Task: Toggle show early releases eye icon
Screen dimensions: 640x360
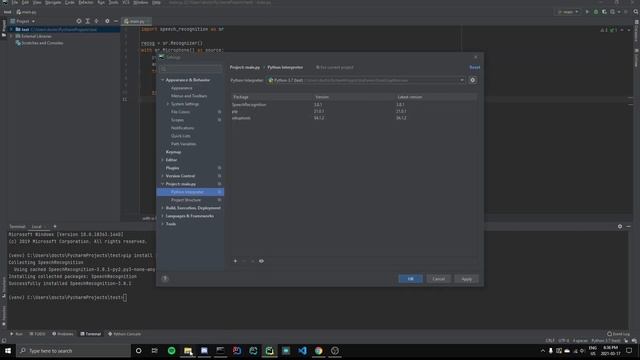Action: tap(261, 261)
